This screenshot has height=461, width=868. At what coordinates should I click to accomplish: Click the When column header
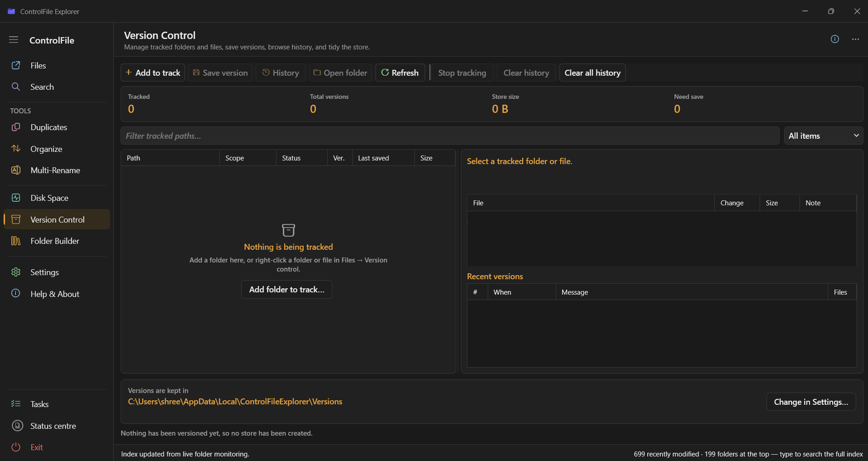click(x=522, y=292)
